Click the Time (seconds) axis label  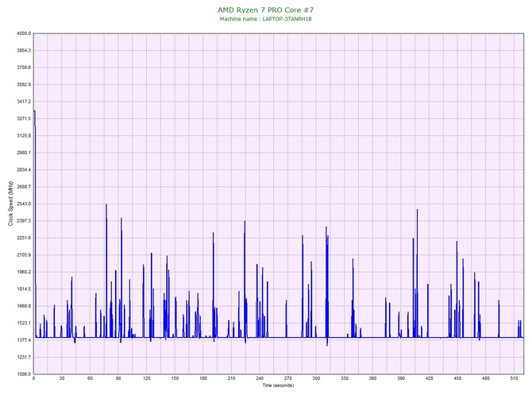[x=278, y=385]
